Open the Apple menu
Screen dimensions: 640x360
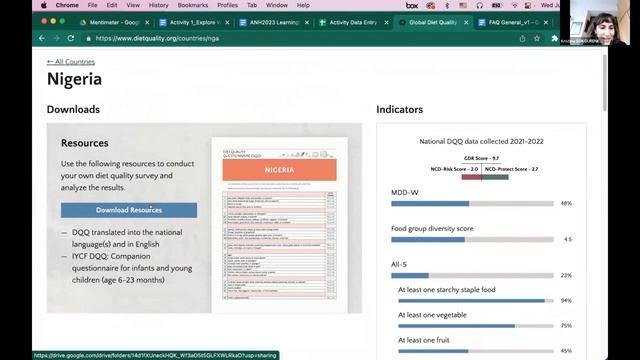[44, 5]
